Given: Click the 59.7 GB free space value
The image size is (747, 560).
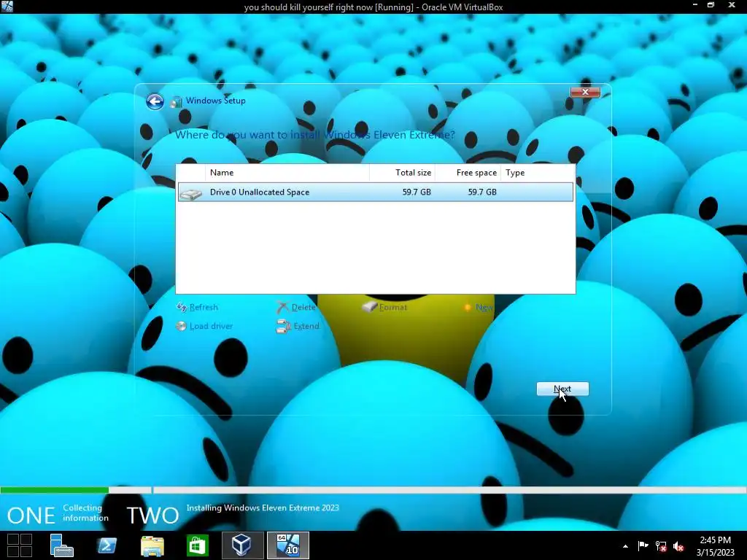Looking at the screenshot, I should pos(482,192).
